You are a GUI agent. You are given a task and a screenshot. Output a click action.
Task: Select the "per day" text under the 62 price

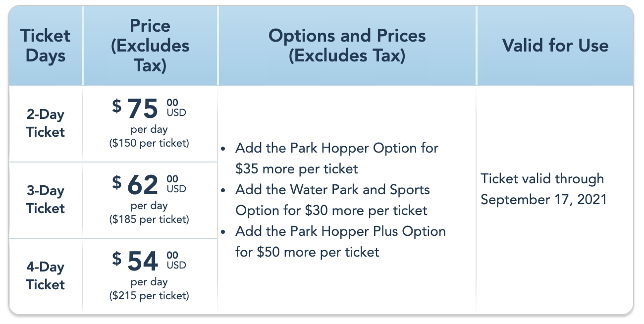pyautogui.click(x=149, y=206)
